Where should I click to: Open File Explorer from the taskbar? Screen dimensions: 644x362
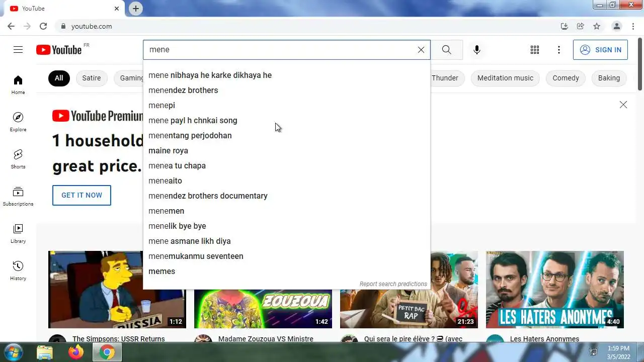(45, 352)
